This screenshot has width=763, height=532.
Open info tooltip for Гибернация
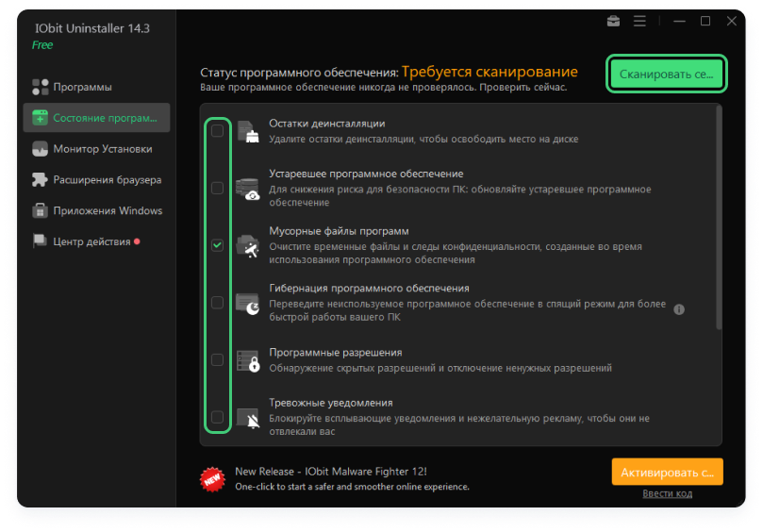point(679,309)
